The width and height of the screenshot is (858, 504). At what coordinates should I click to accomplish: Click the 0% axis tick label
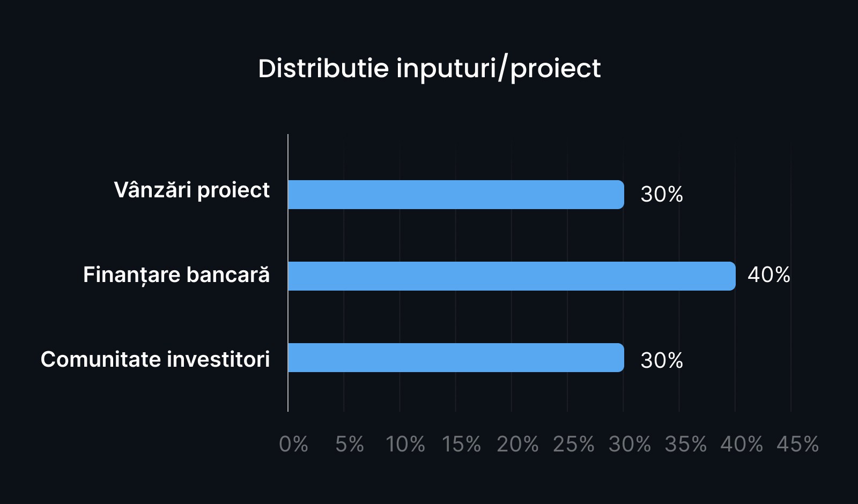pyautogui.click(x=293, y=444)
